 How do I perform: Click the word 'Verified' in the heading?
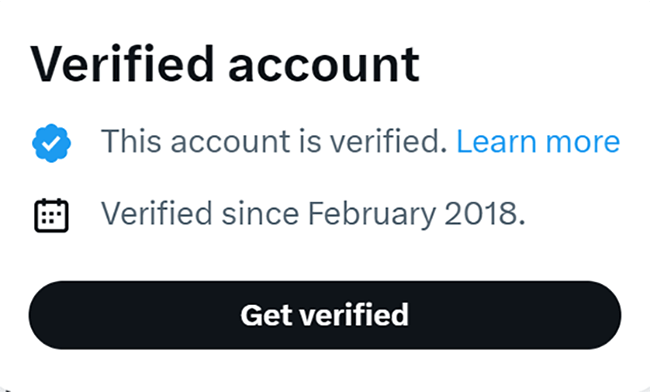click(122, 64)
